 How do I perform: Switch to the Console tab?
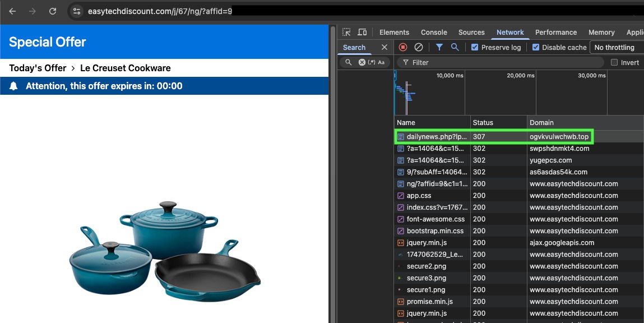coord(434,32)
